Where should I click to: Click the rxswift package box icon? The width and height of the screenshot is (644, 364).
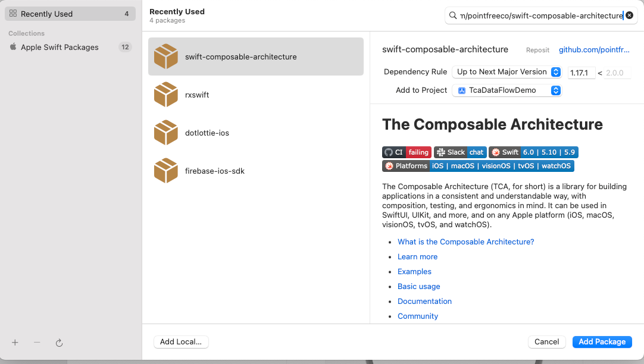(166, 95)
